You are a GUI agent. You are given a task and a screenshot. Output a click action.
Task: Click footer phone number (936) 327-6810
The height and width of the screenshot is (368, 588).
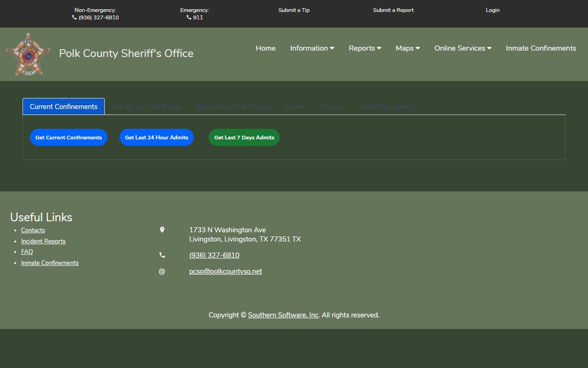click(214, 255)
